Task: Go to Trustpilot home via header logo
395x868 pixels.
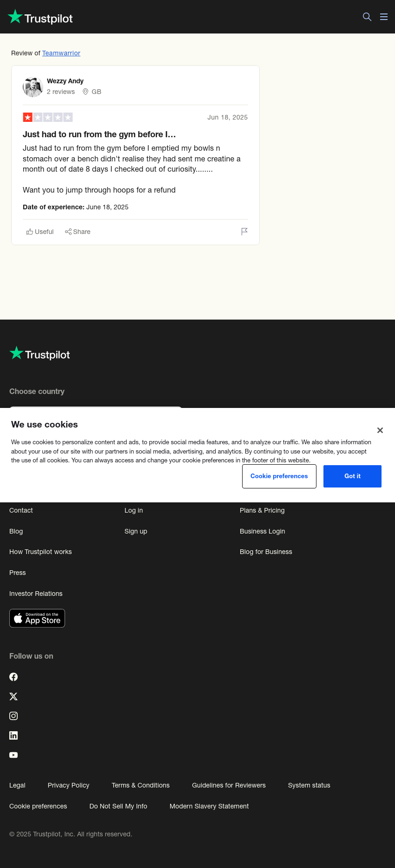Action: (x=40, y=17)
